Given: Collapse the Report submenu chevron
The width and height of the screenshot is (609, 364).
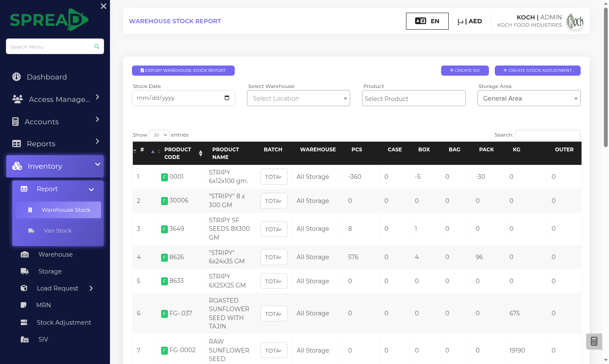Looking at the screenshot, I should point(91,189).
